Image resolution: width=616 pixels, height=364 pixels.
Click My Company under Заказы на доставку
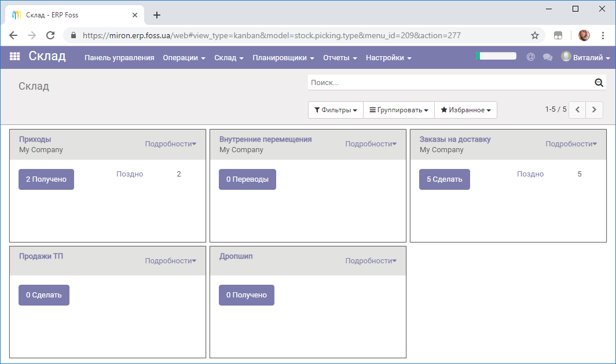point(442,150)
